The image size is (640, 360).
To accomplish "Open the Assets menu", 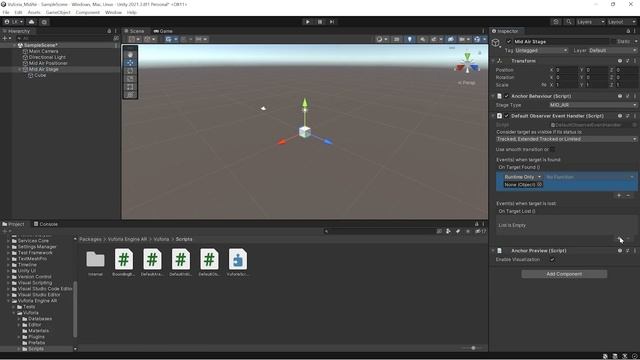I will coord(34,12).
